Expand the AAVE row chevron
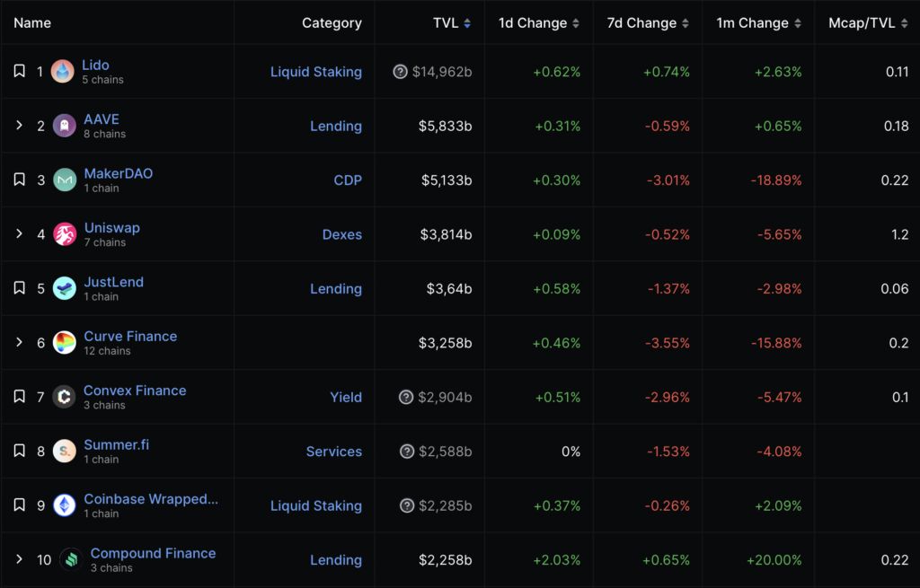 click(x=19, y=127)
